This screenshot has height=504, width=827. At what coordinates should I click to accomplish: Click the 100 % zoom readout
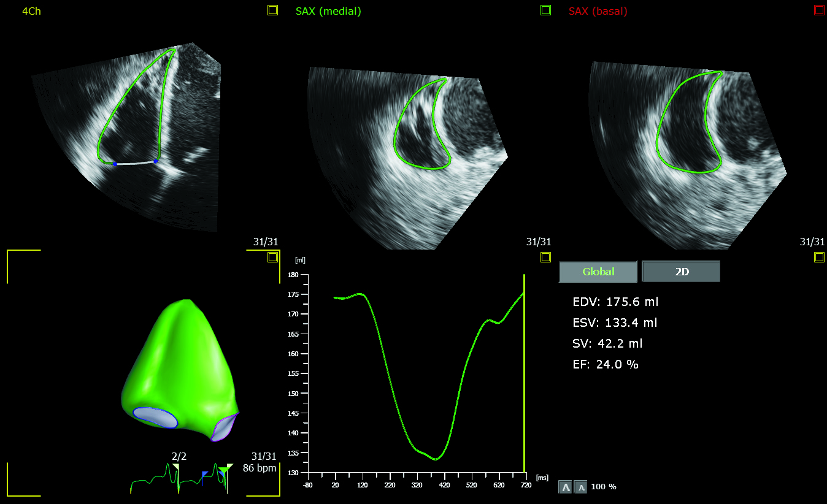click(604, 487)
